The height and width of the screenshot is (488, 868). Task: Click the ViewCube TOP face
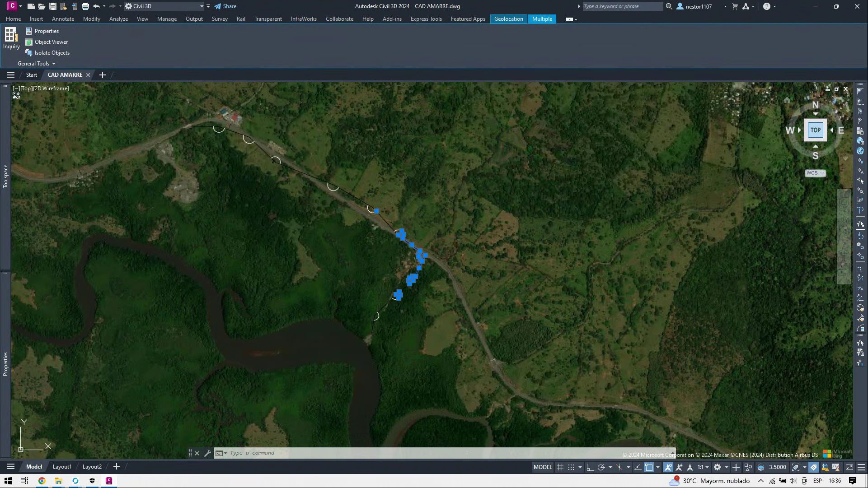815,130
